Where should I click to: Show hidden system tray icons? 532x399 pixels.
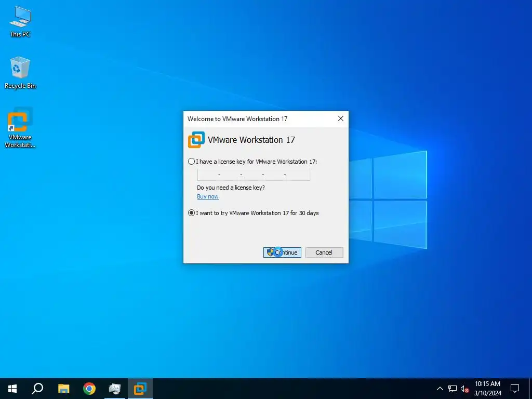pyautogui.click(x=440, y=389)
